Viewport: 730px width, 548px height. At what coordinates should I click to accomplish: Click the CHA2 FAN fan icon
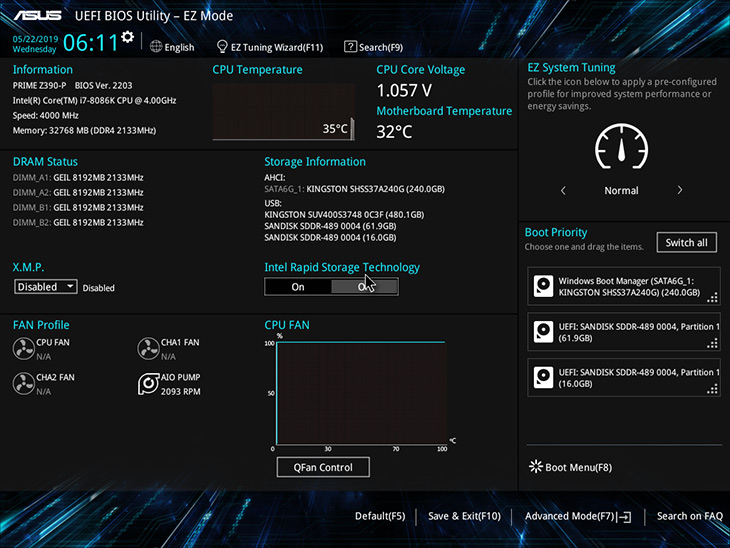pyautogui.click(x=23, y=384)
